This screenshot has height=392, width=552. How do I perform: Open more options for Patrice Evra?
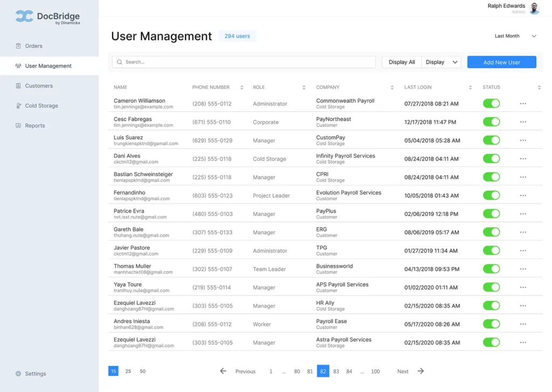tap(523, 214)
